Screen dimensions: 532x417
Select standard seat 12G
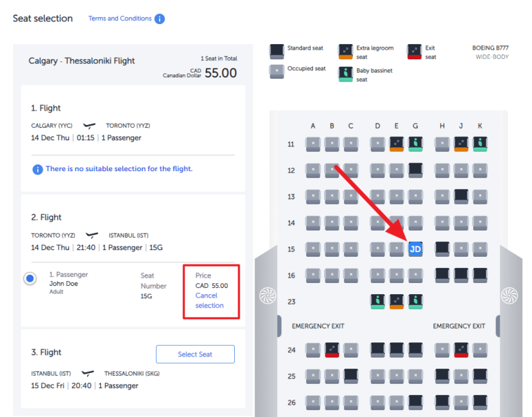[x=415, y=170]
